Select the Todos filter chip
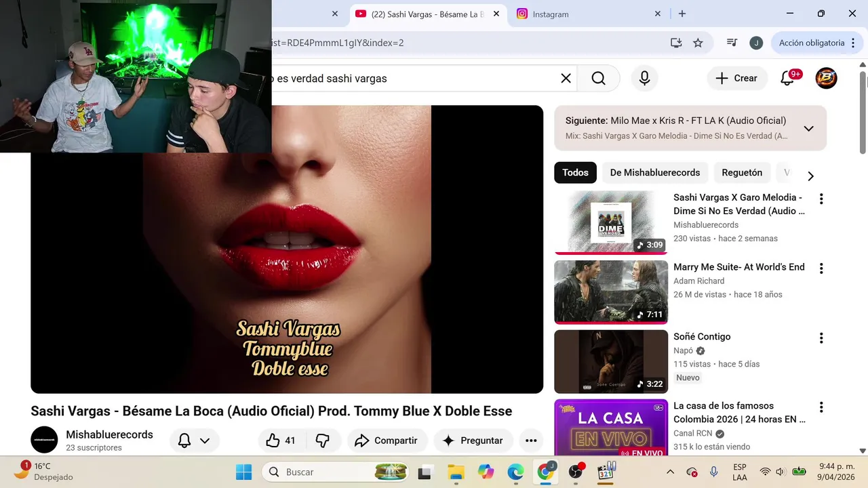Screen dimensions: 868x488 (575, 172)
